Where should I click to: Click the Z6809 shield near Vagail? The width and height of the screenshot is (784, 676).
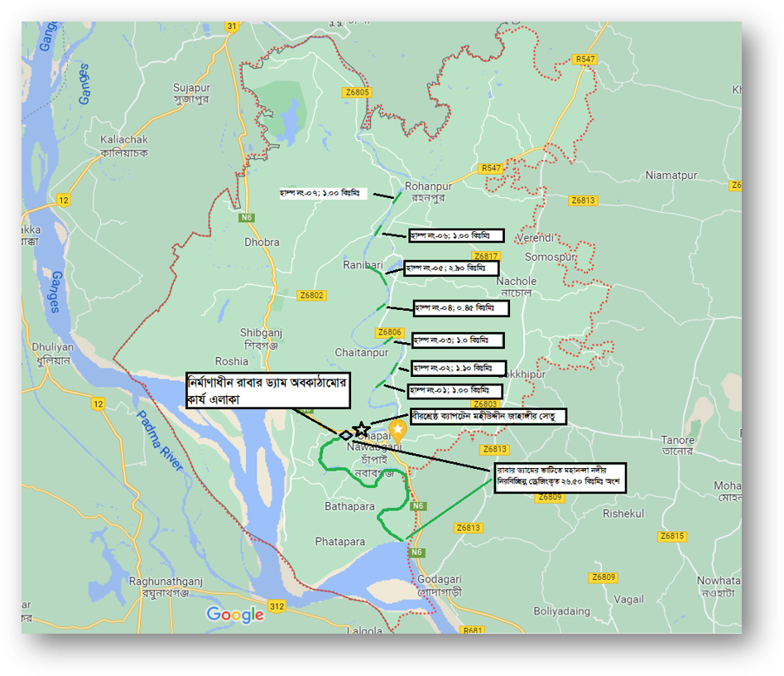pyautogui.click(x=604, y=577)
